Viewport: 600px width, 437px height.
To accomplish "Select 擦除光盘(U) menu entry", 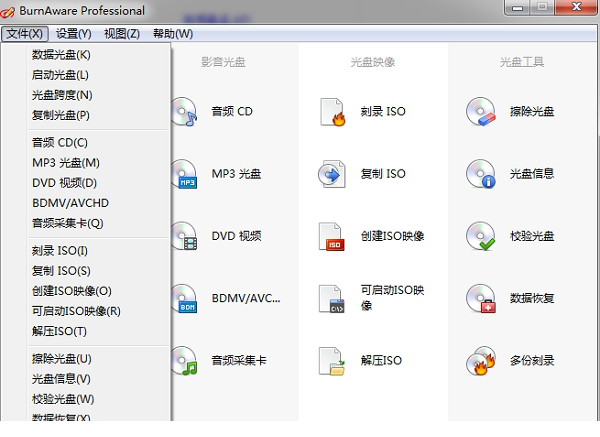I will click(62, 359).
